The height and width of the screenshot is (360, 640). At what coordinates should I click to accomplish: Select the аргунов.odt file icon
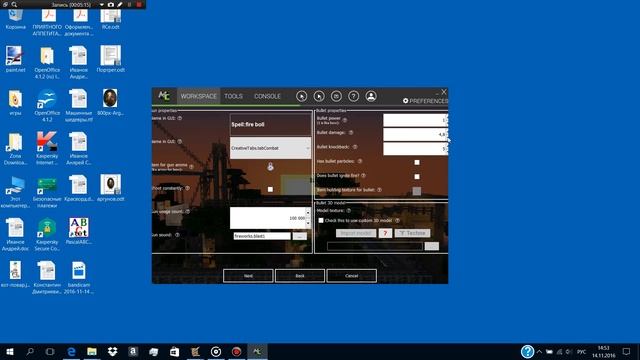111,188
